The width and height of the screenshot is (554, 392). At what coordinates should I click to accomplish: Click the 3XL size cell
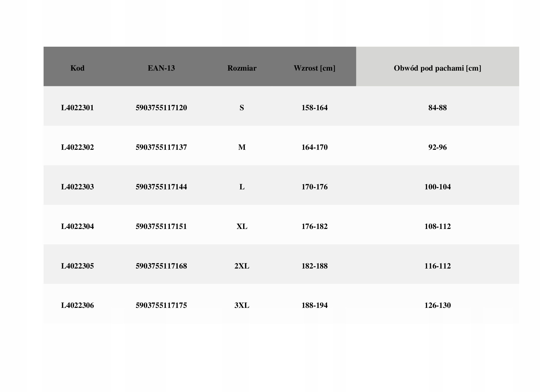point(242,305)
